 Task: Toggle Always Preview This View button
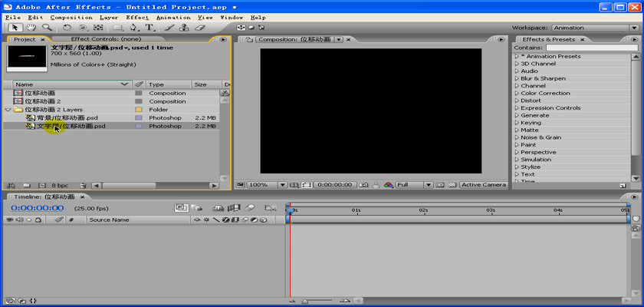pos(241,185)
